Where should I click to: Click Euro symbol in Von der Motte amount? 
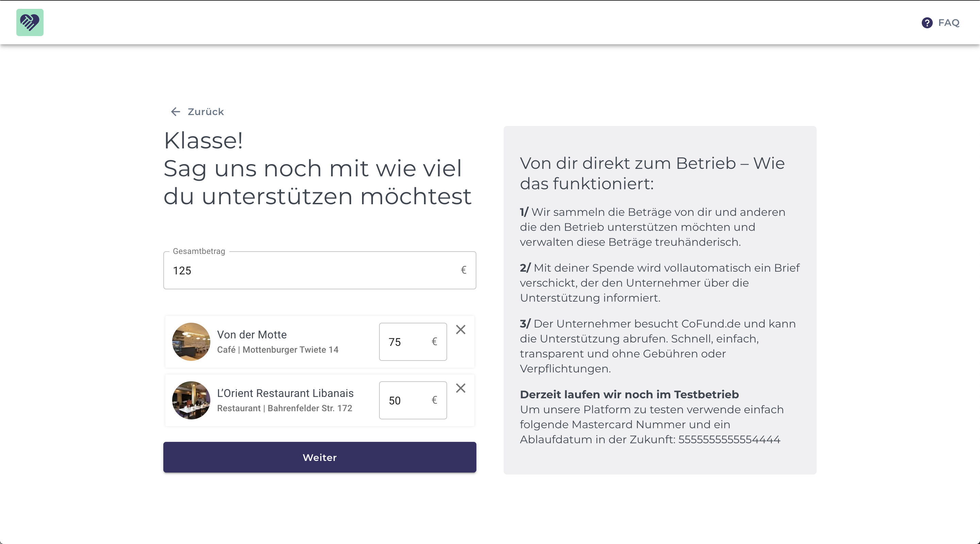[434, 341]
